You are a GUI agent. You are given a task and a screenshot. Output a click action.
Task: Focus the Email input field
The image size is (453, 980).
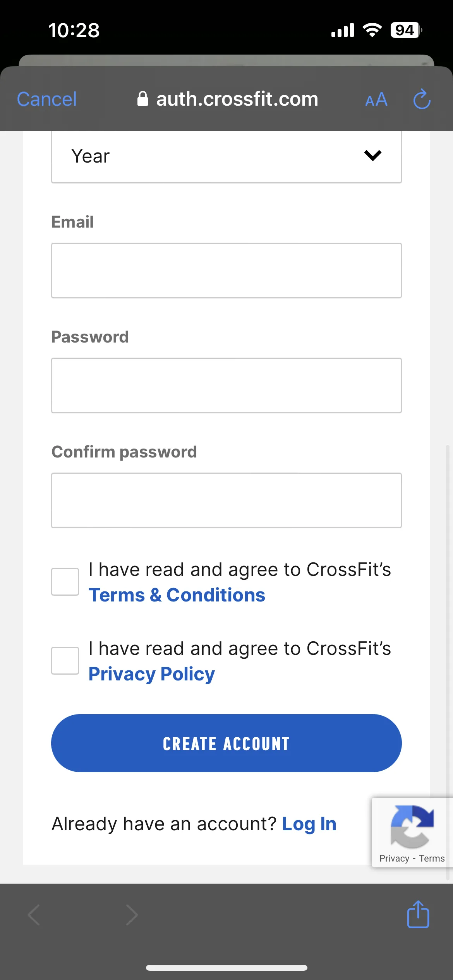tap(226, 271)
